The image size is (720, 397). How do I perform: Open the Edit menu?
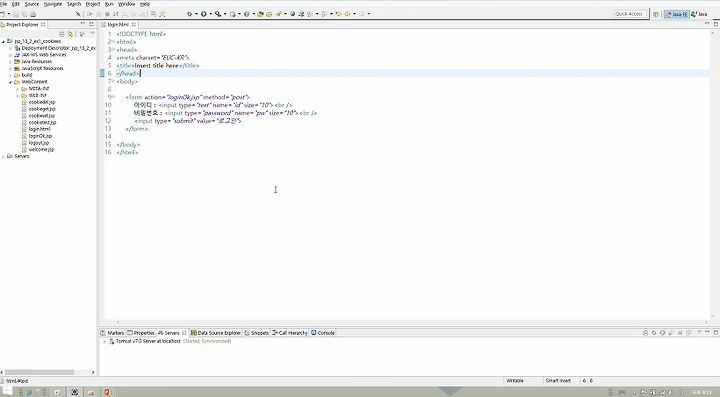(x=16, y=4)
